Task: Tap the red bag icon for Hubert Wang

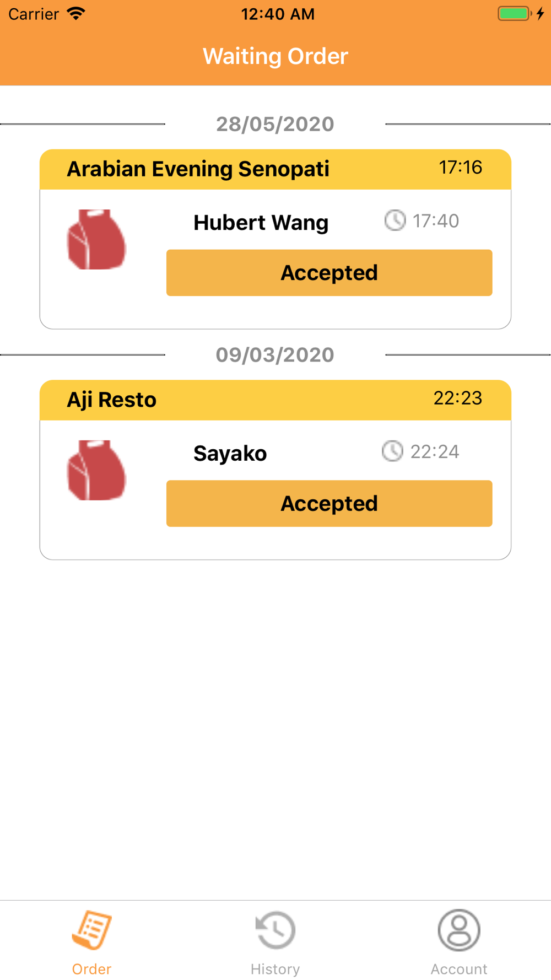Action: pyautogui.click(x=96, y=240)
